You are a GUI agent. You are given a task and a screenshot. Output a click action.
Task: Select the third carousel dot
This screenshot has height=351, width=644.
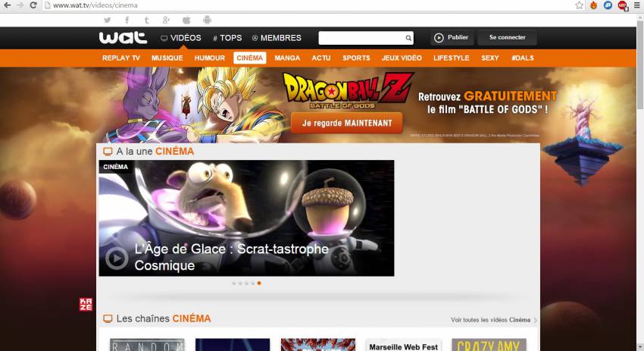click(x=246, y=284)
